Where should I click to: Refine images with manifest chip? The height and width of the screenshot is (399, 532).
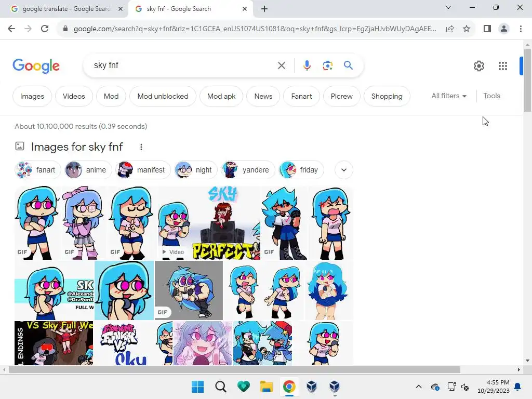click(x=143, y=170)
